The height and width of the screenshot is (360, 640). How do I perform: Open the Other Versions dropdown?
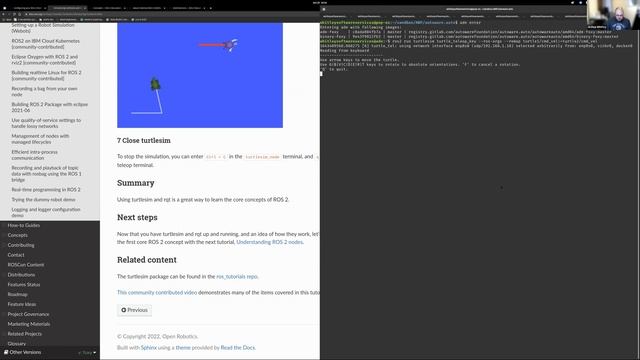50,352
